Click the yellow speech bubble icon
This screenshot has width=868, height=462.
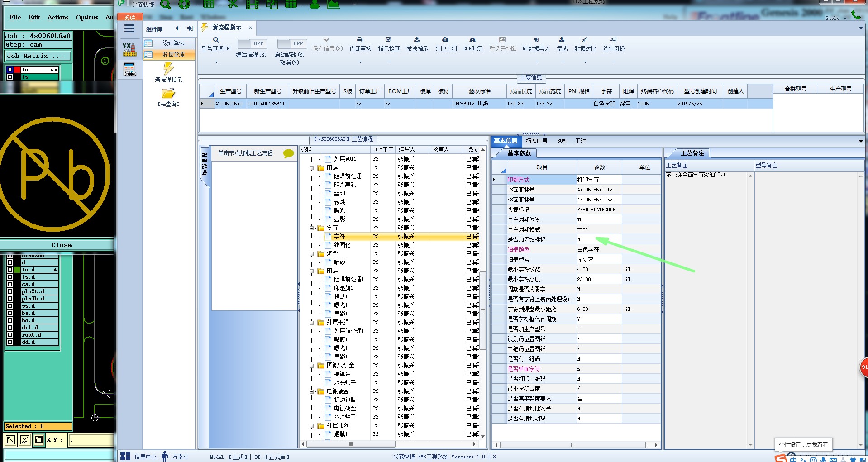pyautogui.click(x=288, y=153)
